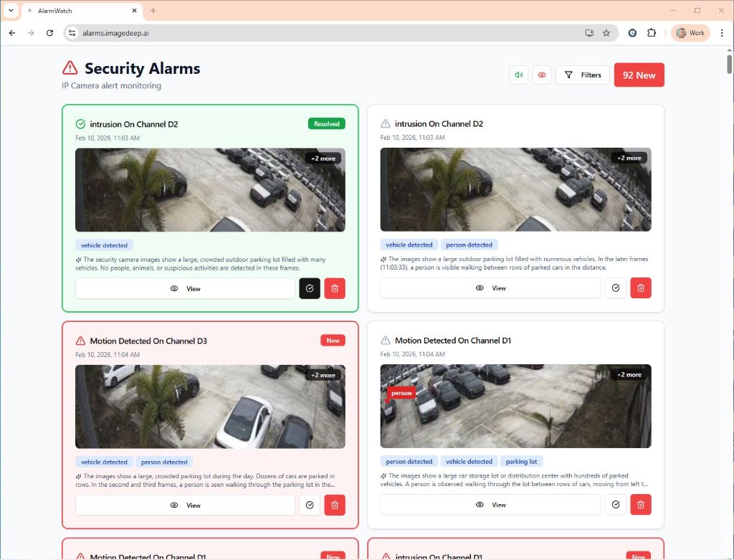This screenshot has height=560, width=734.
Task: Click the install app icon in address bar
Action: point(589,33)
